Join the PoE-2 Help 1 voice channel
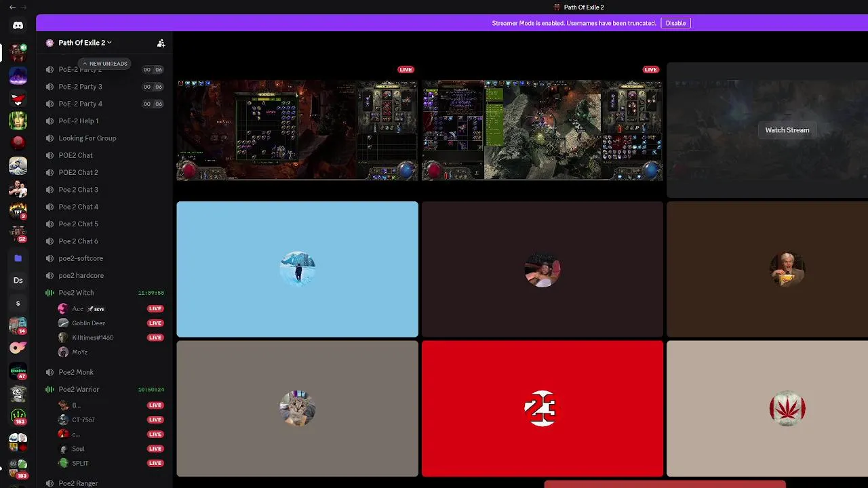This screenshot has width=868, height=488. click(x=105, y=121)
